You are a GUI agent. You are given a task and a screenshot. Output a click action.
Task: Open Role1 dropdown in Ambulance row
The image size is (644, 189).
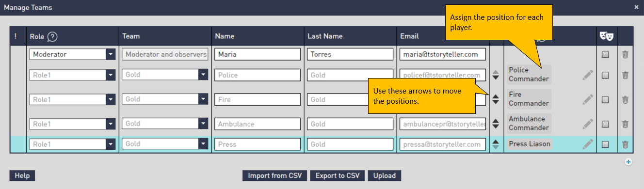click(x=111, y=124)
